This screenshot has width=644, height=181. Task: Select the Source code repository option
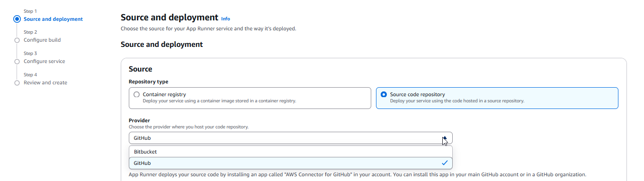[497, 98]
